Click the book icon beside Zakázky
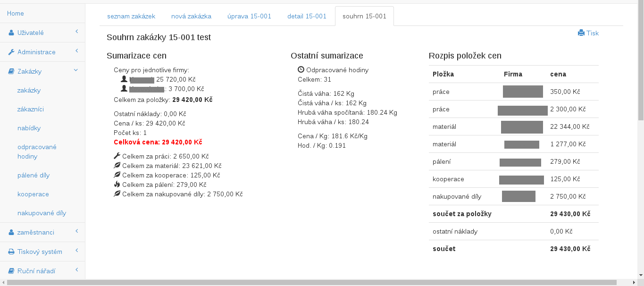The image size is (644, 286). pos(11,72)
